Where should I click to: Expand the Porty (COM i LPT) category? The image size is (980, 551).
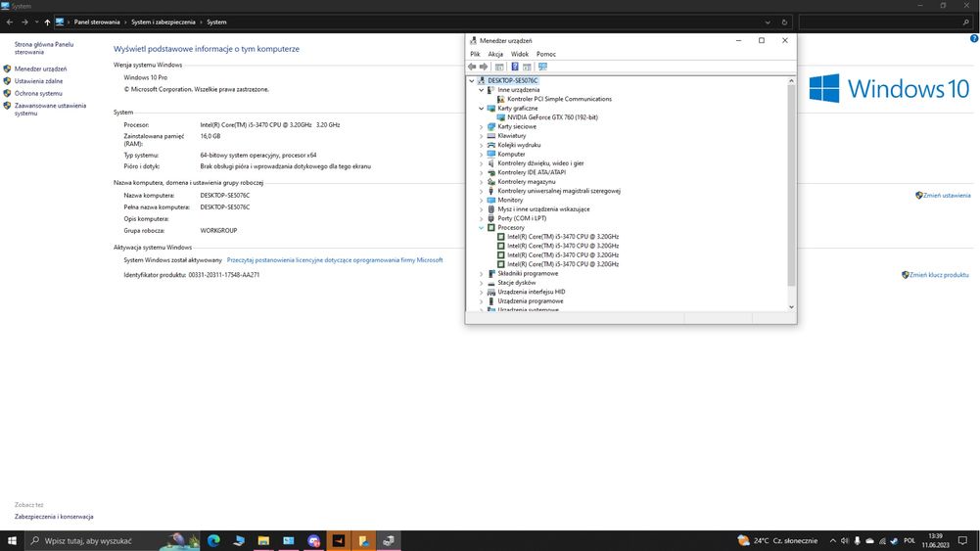pos(482,218)
